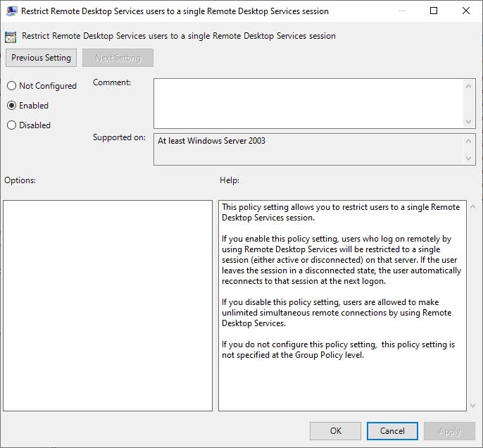483x448 pixels.
Task: Confirm with the OK button
Action: 335,431
